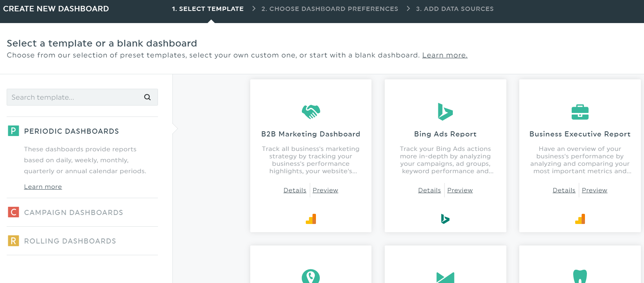
Task: Click the Business Executive card description text
Action: point(580,160)
